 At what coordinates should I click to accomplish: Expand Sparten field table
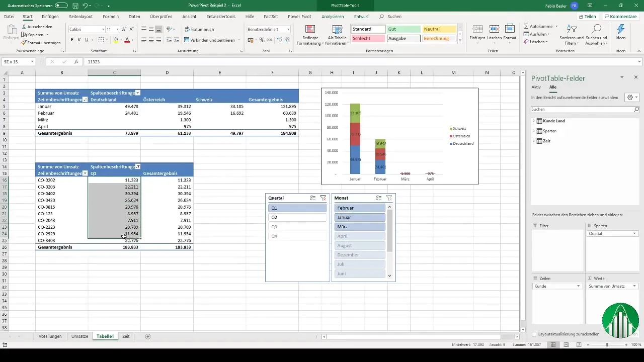534,131
